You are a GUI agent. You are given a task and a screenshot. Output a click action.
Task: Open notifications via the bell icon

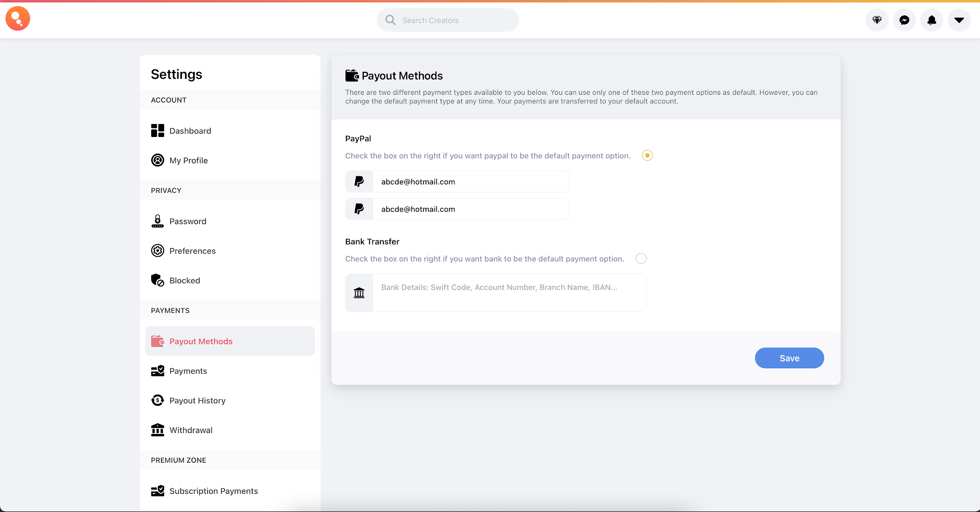pos(932,20)
